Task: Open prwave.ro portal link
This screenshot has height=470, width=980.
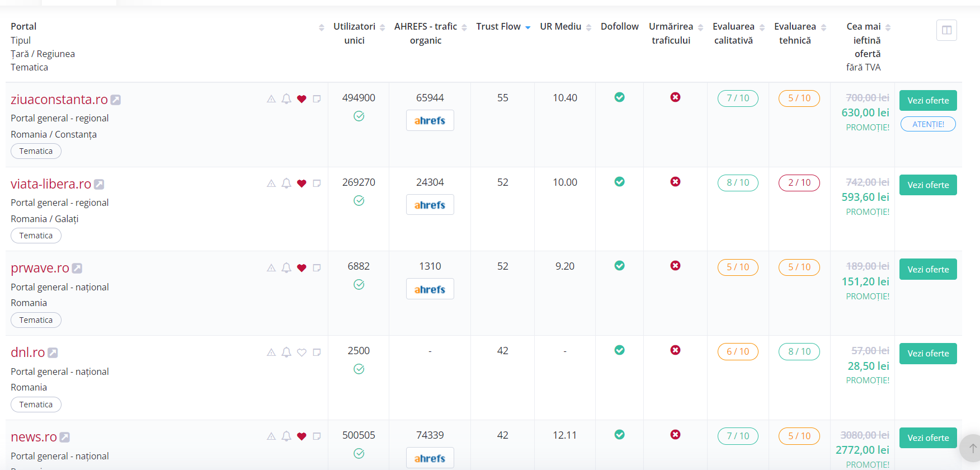Action: click(40, 269)
